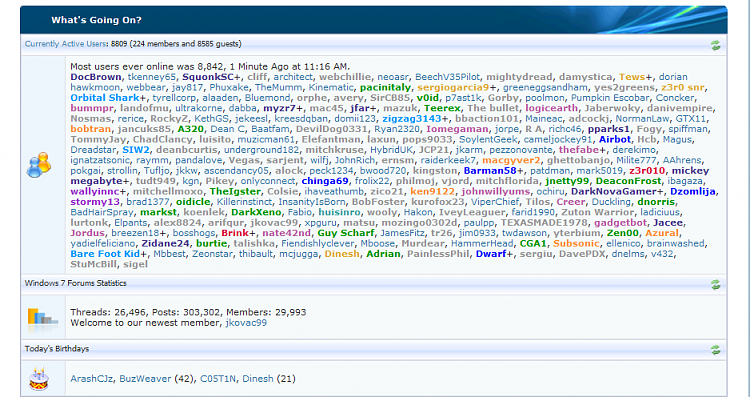View BuzWeaver's birthday profile
Image resolution: width=750 pixels, height=397 pixels.
[145, 379]
